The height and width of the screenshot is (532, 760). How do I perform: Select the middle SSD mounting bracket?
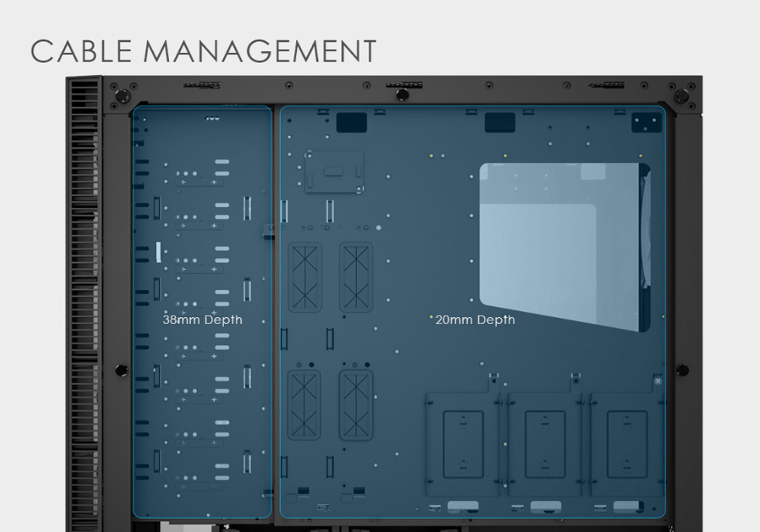click(x=545, y=444)
